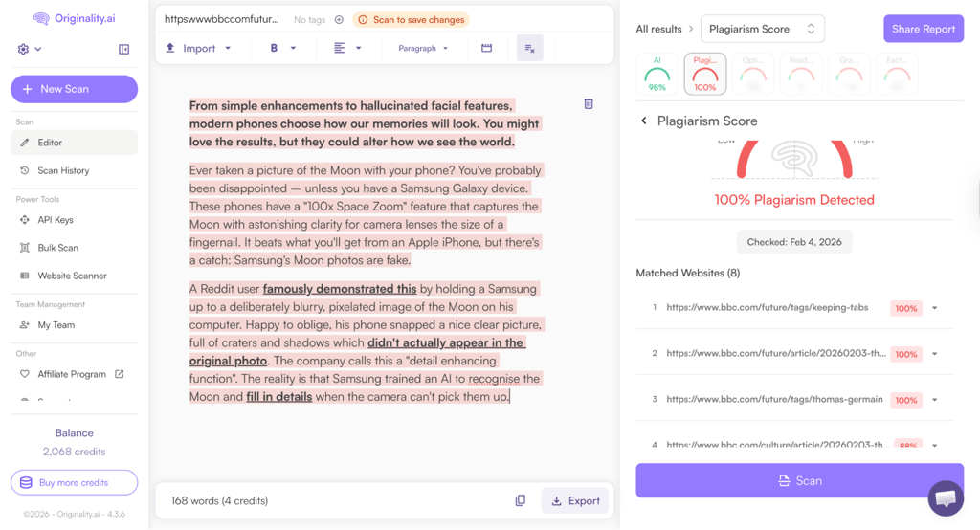Screen dimensions: 980x530
Task: Expand the Import dropdown arrow
Action: pyautogui.click(x=228, y=48)
